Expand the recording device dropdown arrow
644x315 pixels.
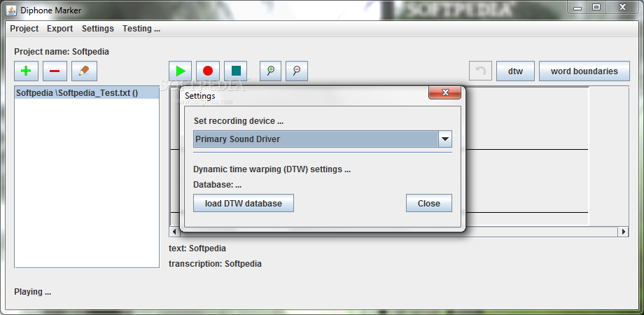[444, 139]
